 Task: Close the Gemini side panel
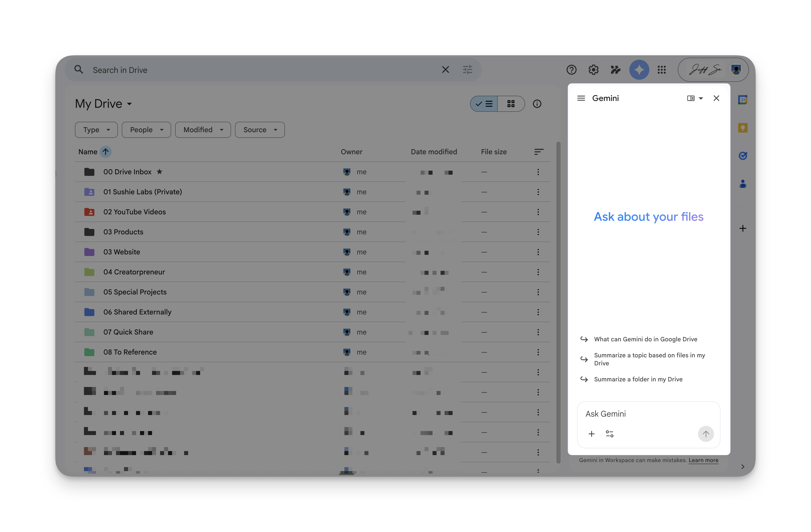tap(716, 98)
